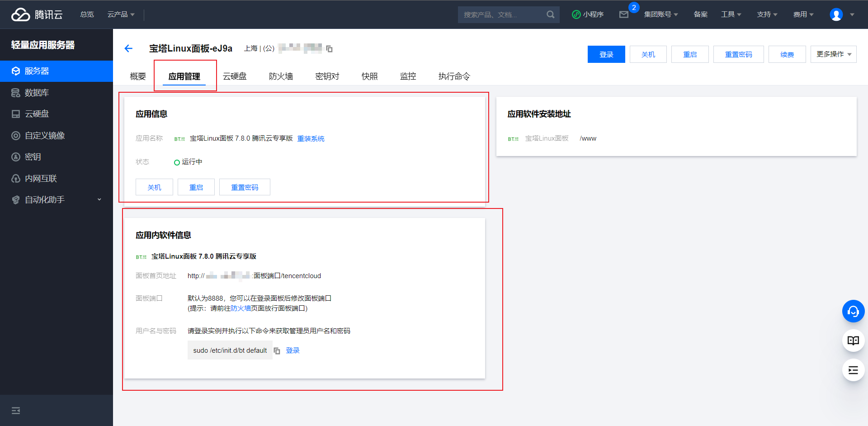Click the 服务器 sidebar icon

pos(16,71)
